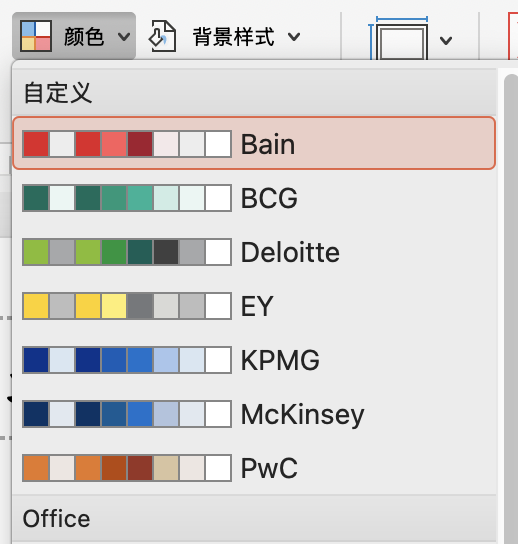Click the Deloitte green swatch strip
Viewport: 518px width, 544px height.
coord(127,252)
